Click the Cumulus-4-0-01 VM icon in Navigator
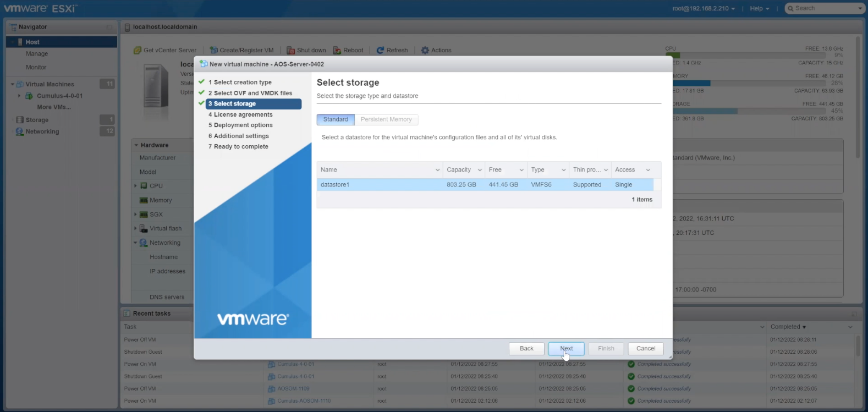Image resolution: width=868 pixels, height=412 pixels. pyautogui.click(x=29, y=96)
